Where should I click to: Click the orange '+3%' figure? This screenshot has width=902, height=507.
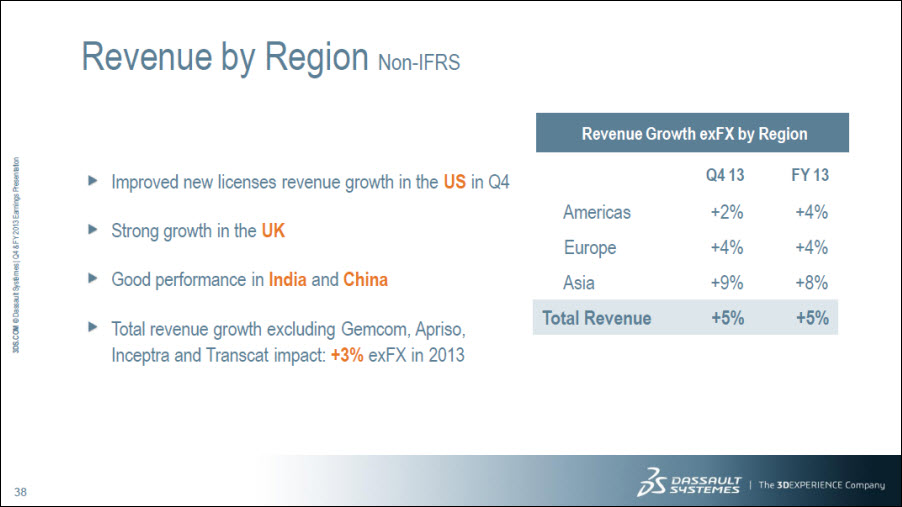click(347, 355)
